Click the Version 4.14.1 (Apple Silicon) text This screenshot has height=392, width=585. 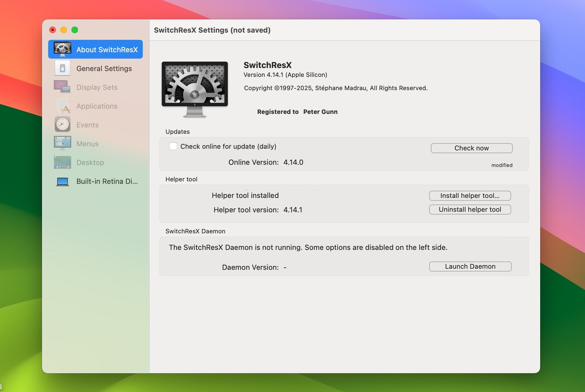tap(285, 75)
